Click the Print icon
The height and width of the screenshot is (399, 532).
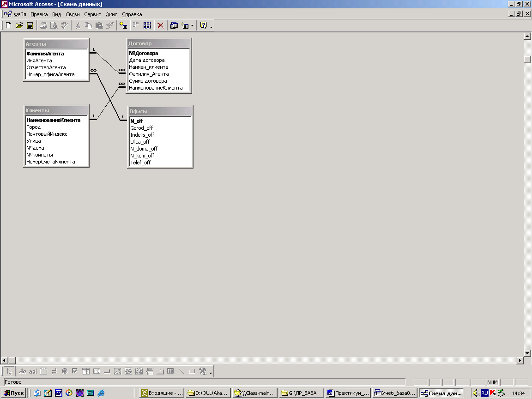(43, 25)
